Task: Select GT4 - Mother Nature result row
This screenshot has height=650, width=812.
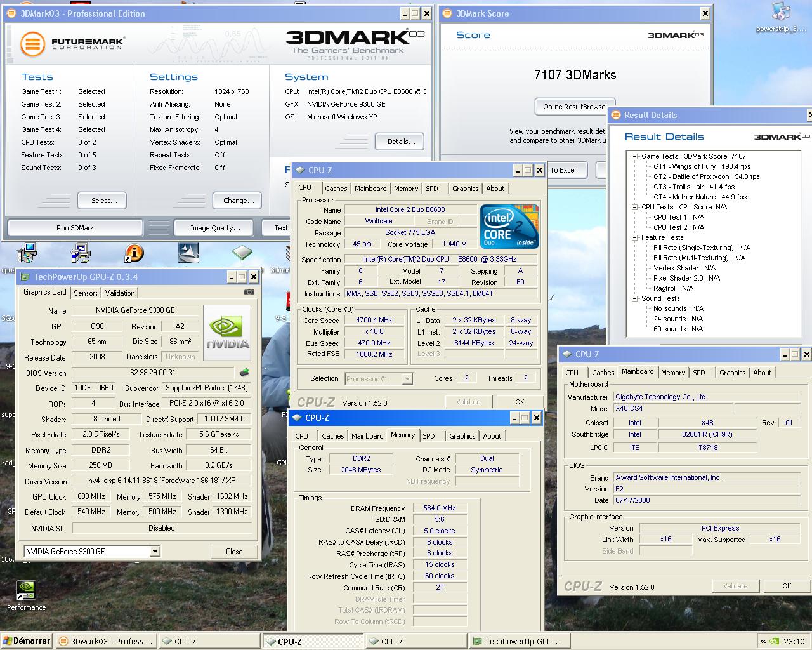Action: click(x=700, y=197)
